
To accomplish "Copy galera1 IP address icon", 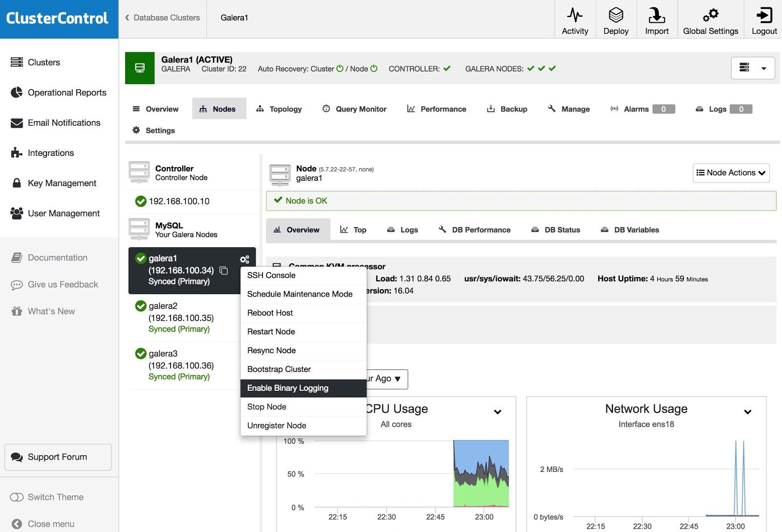I will [224, 270].
